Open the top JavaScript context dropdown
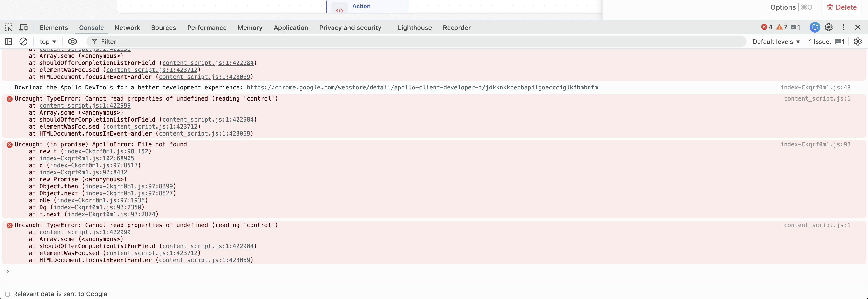Viewport: 868px width, 299px height. 48,41
